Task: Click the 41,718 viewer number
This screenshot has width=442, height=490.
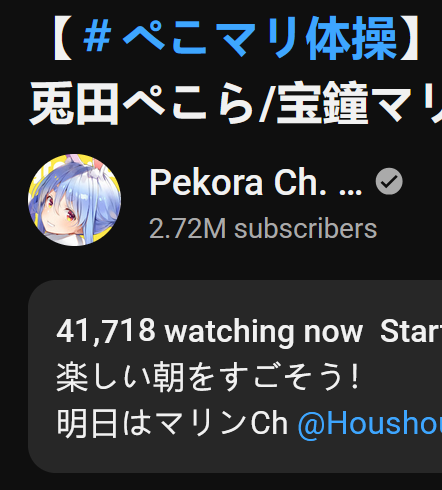Action: point(106,331)
